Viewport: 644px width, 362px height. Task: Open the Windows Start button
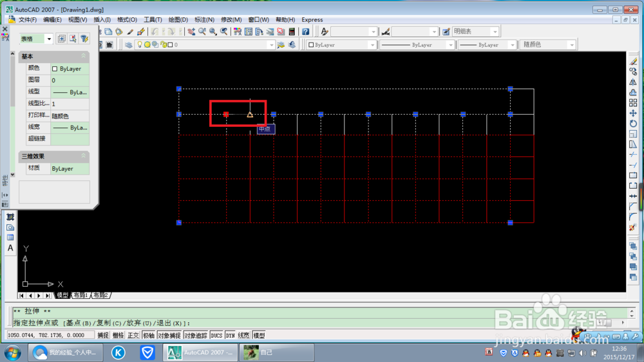[13, 352]
